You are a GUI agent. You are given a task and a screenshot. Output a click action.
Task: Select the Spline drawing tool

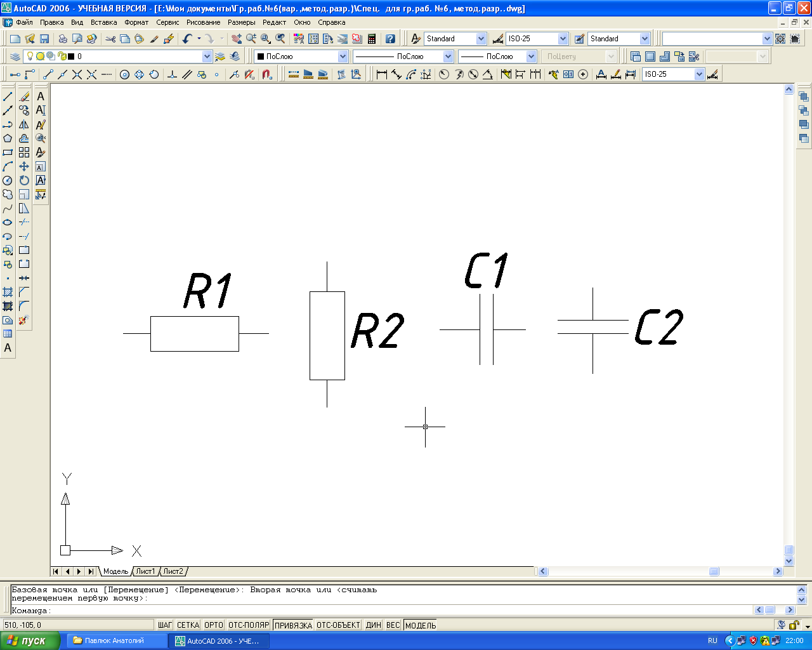point(8,208)
